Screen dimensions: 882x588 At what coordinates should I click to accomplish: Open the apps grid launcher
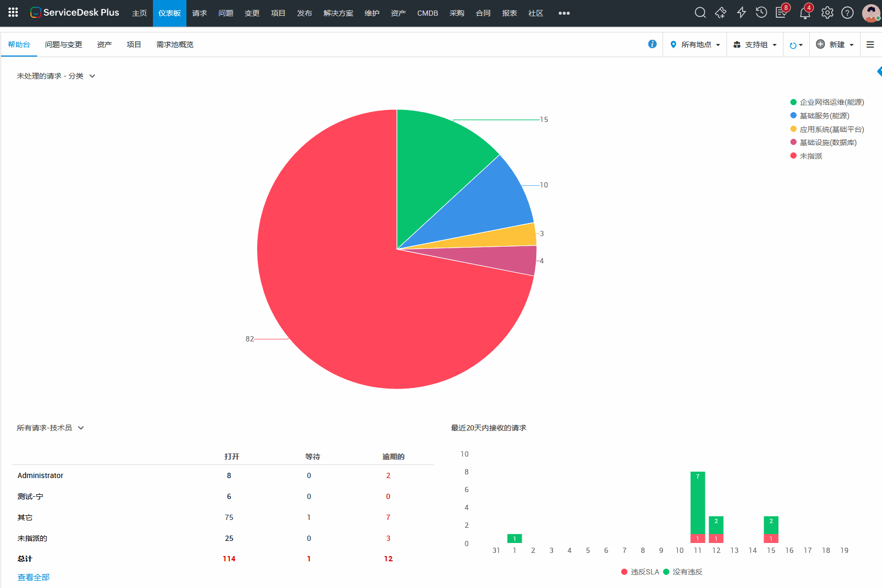13,13
